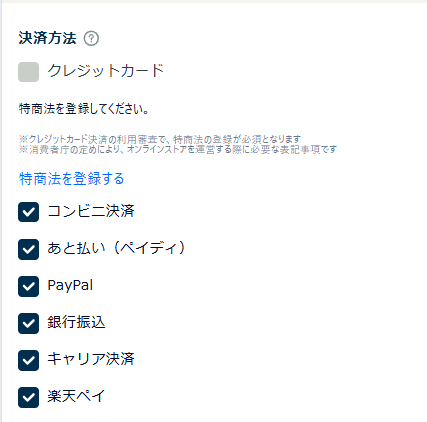Click the note mentioning 消費者庁の定め
The height and width of the screenshot is (422, 427).
(x=178, y=149)
